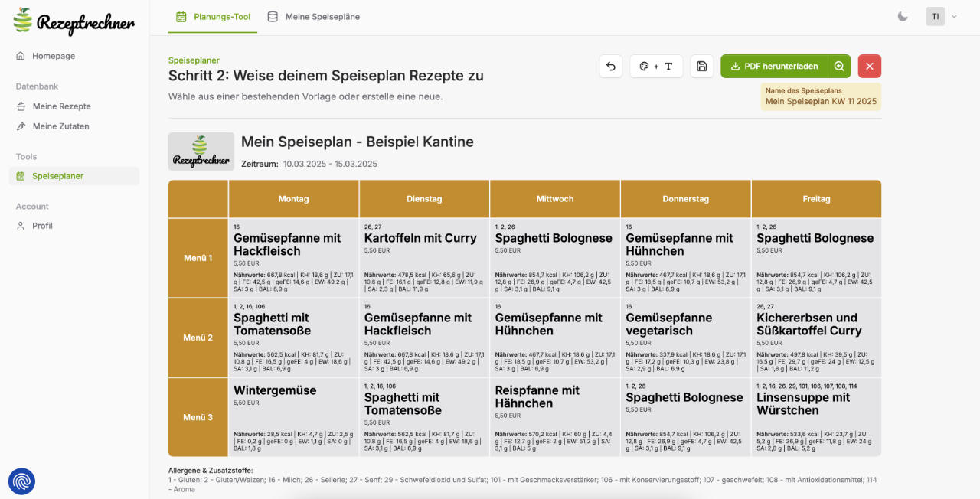Select the Planungs-Tool tab
The image size is (980, 499).
(213, 16)
